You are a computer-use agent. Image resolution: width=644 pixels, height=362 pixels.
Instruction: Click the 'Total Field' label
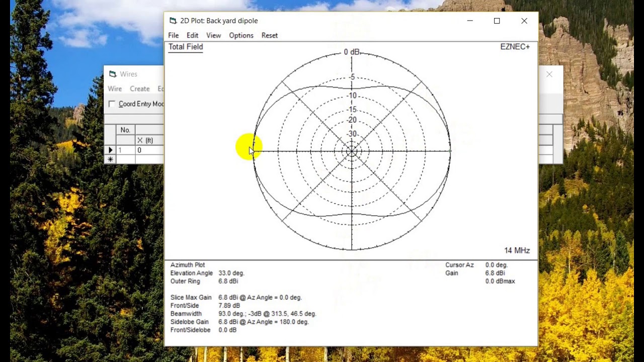coord(186,47)
